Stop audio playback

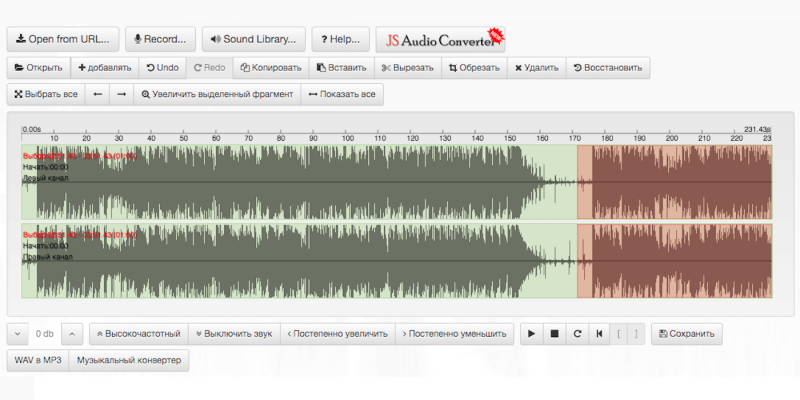(x=555, y=334)
